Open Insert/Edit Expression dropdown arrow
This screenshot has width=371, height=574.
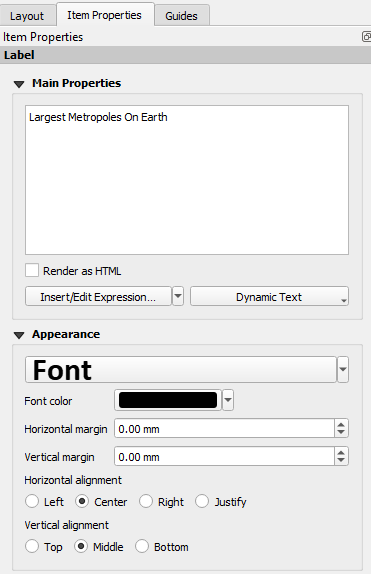point(178,297)
